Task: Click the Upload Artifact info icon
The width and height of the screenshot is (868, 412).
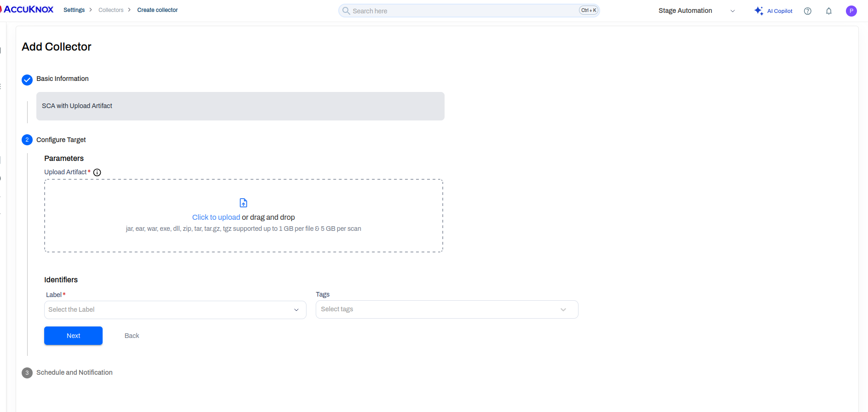Action: pos(97,172)
